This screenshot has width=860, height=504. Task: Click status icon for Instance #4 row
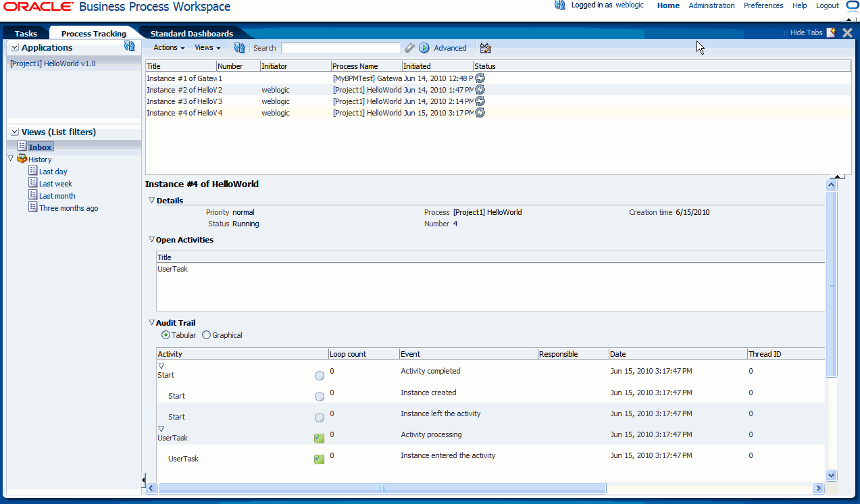tap(480, 113)
